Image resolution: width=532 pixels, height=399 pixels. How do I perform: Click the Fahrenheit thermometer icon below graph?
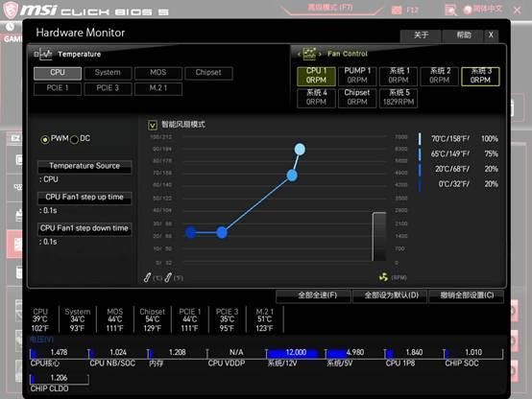[x=168, y=277]
